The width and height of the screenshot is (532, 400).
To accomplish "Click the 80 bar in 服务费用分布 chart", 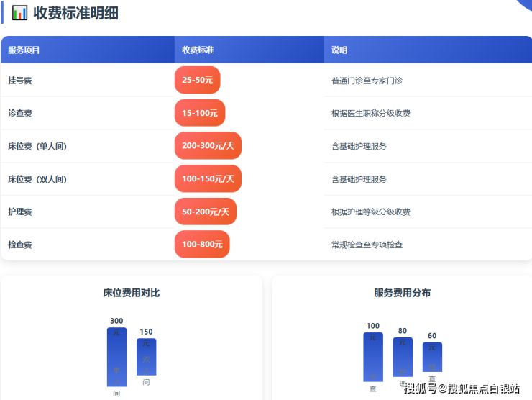I will (x=403, y=357).
